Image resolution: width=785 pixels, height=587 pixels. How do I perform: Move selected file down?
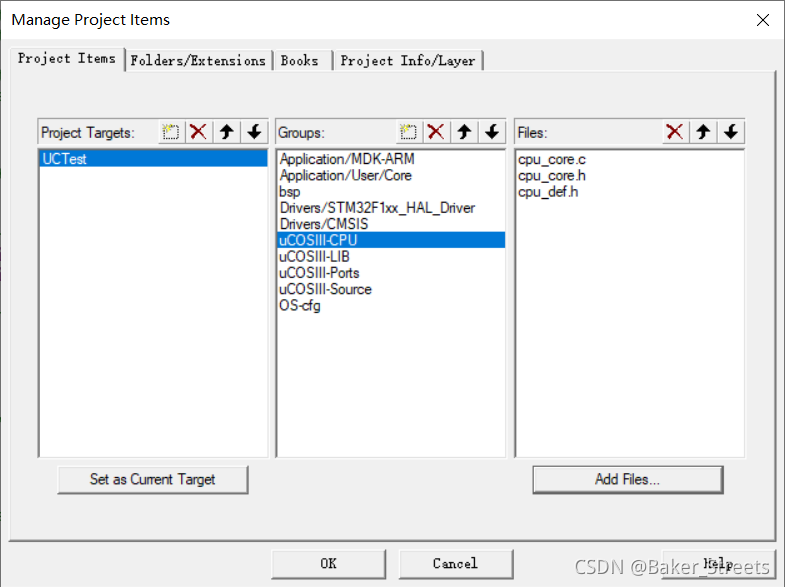pos(731,133)
